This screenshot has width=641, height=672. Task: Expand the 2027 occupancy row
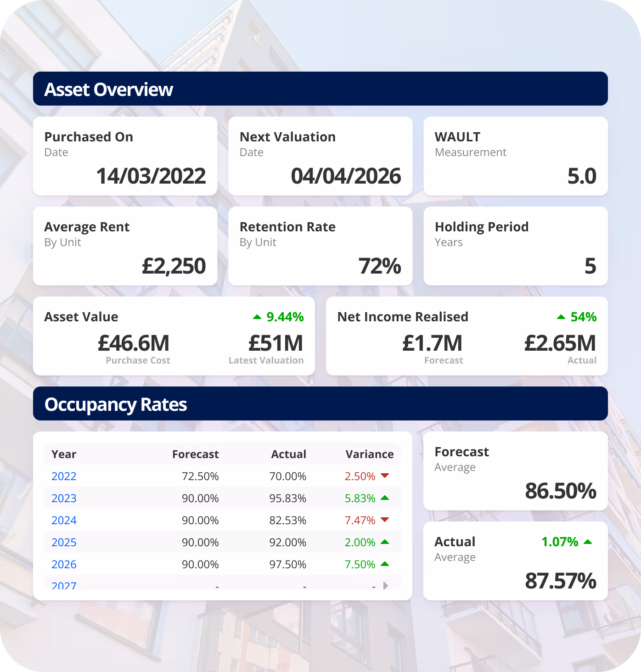(386, 585)
